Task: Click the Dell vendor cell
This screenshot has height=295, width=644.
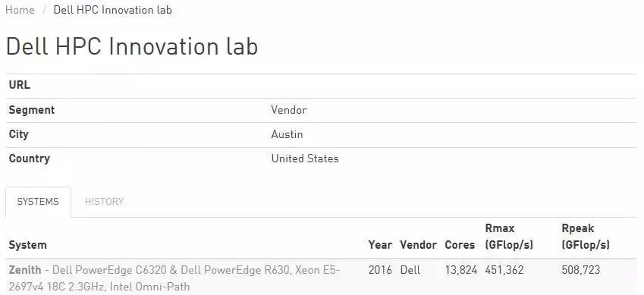Action: click(x=410, y=270)
